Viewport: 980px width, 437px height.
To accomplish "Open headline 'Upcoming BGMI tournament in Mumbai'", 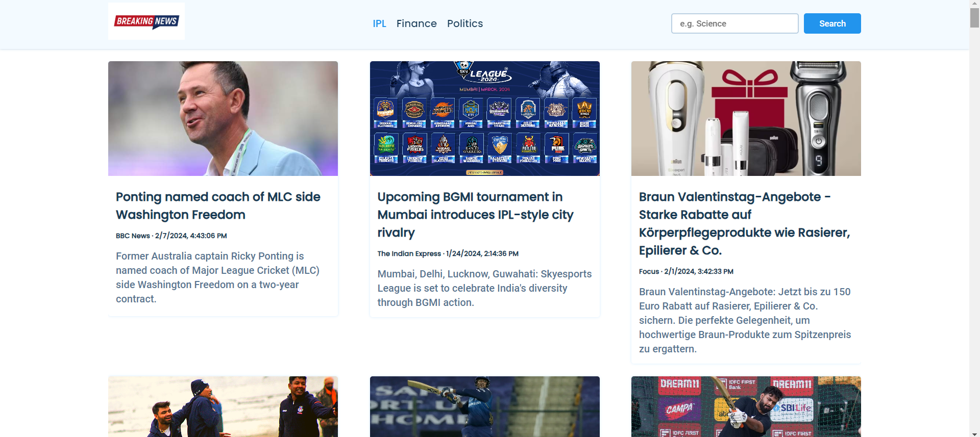I will pyautogui.click(x=475, y=215).
